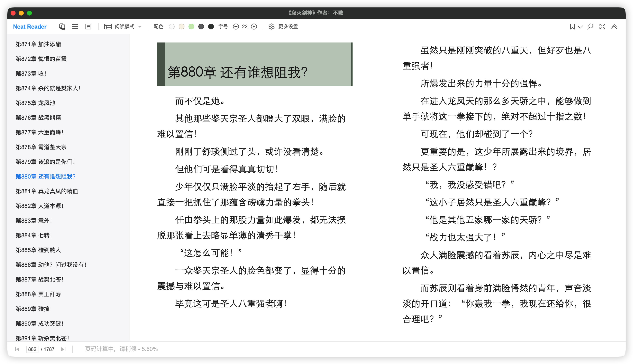Expand bookmark list chevron arrow

coord(580,27)
